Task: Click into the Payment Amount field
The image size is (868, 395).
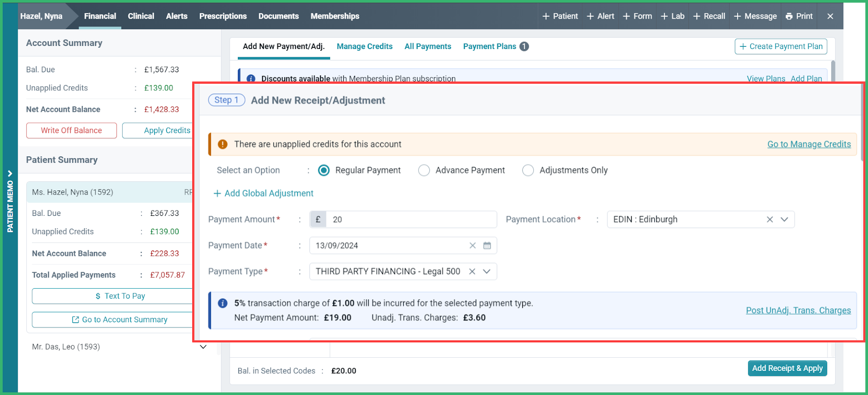Action: tap(411, 220)
